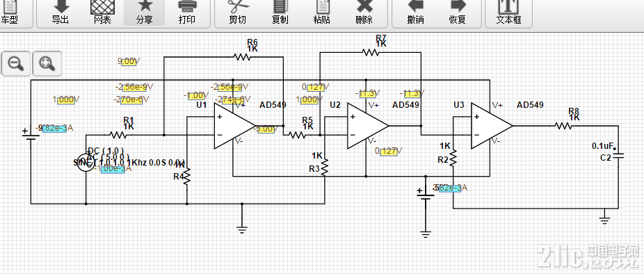
Task: Zoom out with the minus magnifier
Action: [x=16, y=64]
